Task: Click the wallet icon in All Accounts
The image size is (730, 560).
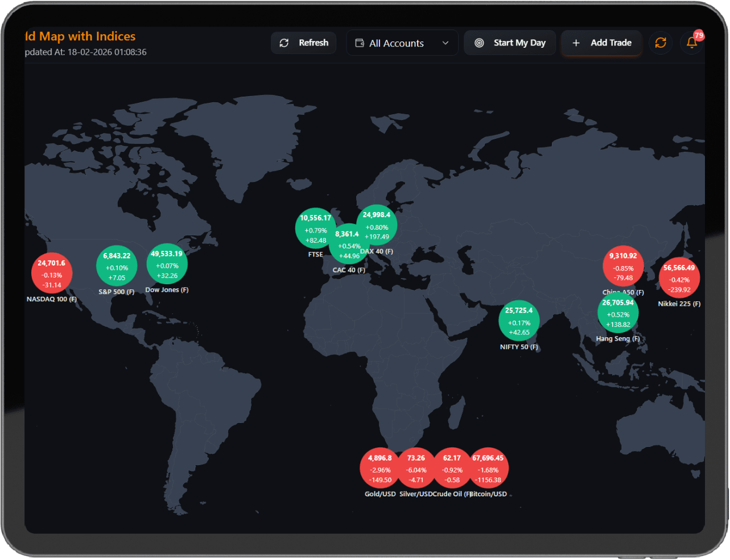Action: (x=360, y=43)
